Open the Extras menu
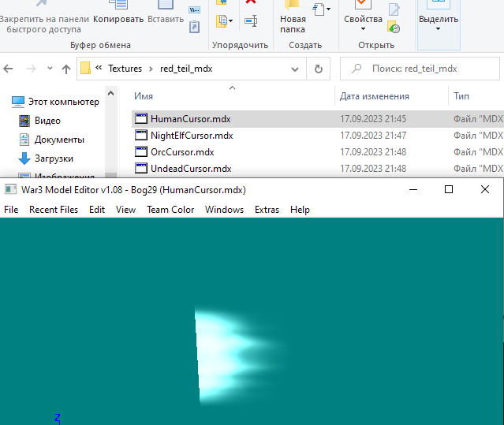This screenshot has height=425, width=504. pos(267,210)
